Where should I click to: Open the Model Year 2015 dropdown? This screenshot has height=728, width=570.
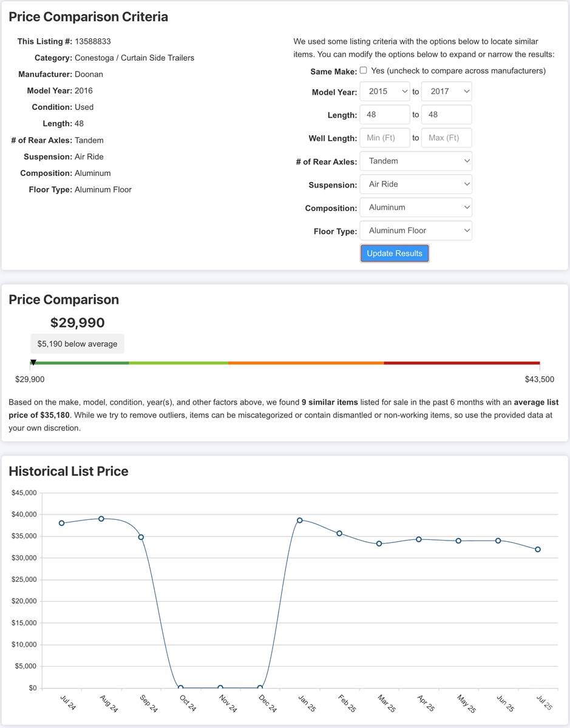(x=385, y=92)
